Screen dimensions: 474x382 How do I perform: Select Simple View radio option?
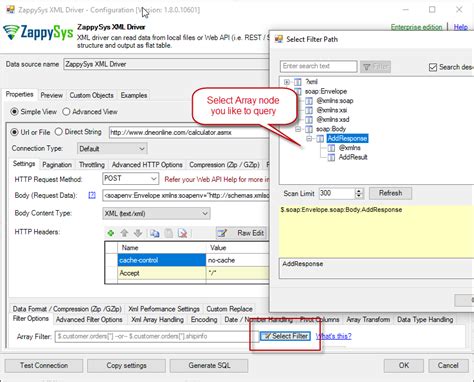14,112
